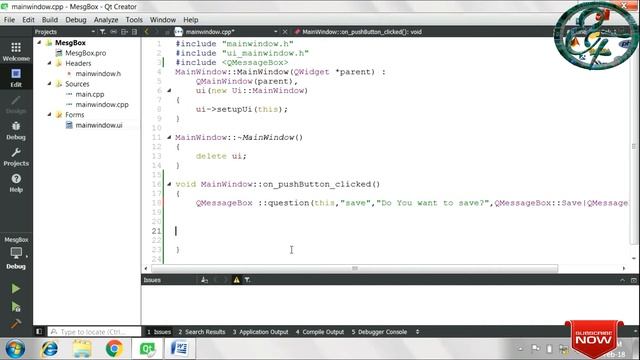Start debugging with Run Debug button
The width and height of the screenshot is (640, 360).
point(16,307)
